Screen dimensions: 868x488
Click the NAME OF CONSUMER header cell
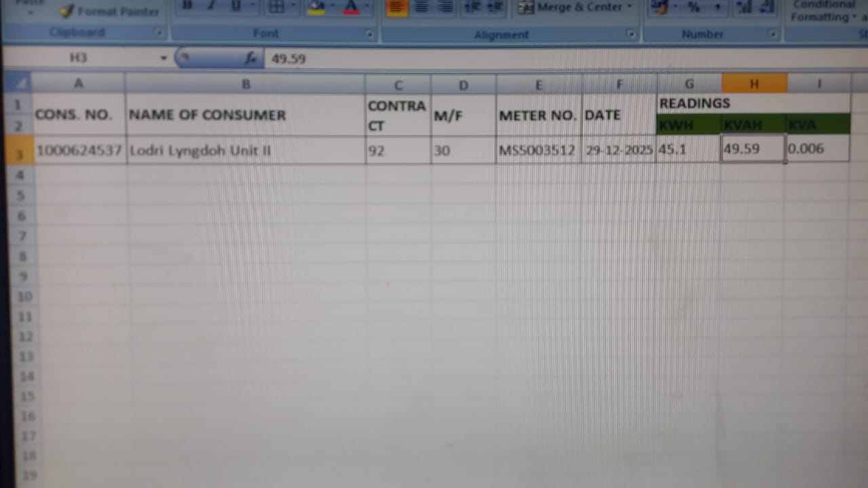[x=245, y=115]
